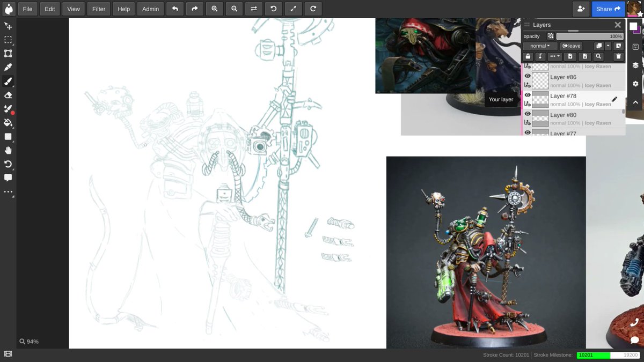644x362 pixels.
Task: Select Layer #86 in the layer list
Action: pos(574,81)
